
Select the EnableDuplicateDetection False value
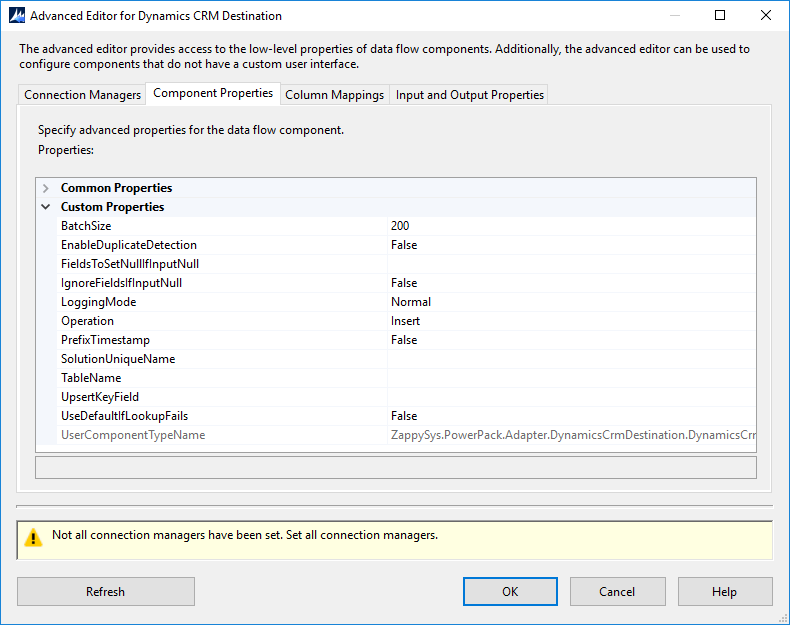[572, 245]
